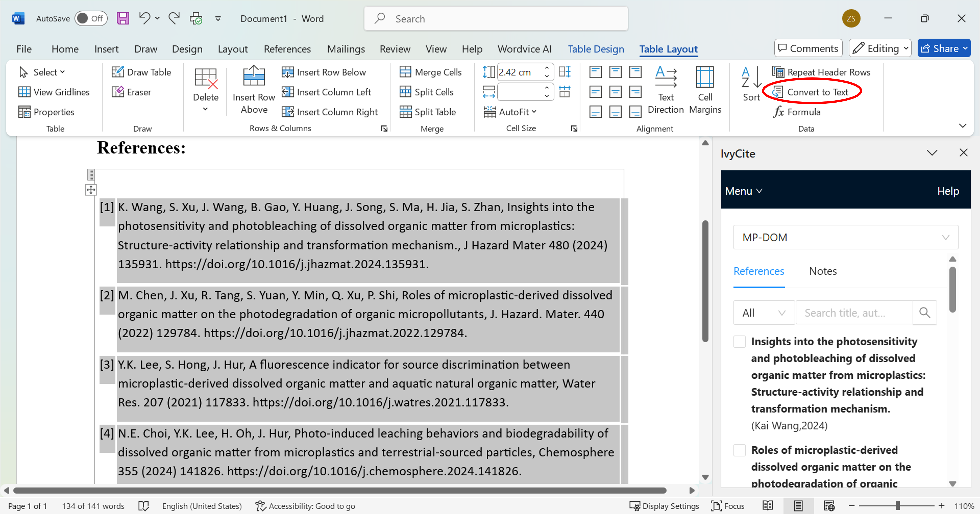Open Draw Table tool
980x514 pixels.
click(x=141, y=72)
